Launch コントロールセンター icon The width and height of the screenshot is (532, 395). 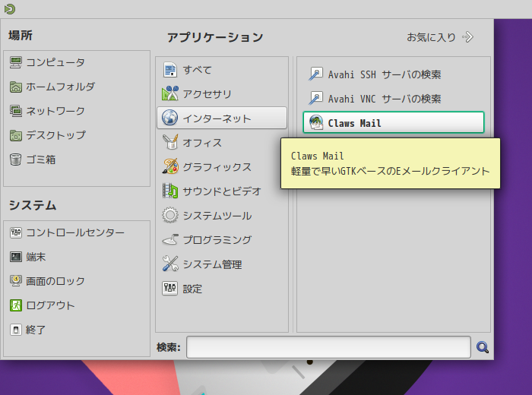pos(16,232)
